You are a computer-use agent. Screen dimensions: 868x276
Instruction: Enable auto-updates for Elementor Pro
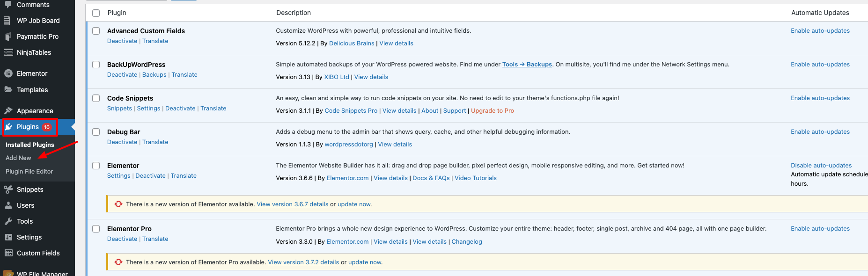click(820, 229)
